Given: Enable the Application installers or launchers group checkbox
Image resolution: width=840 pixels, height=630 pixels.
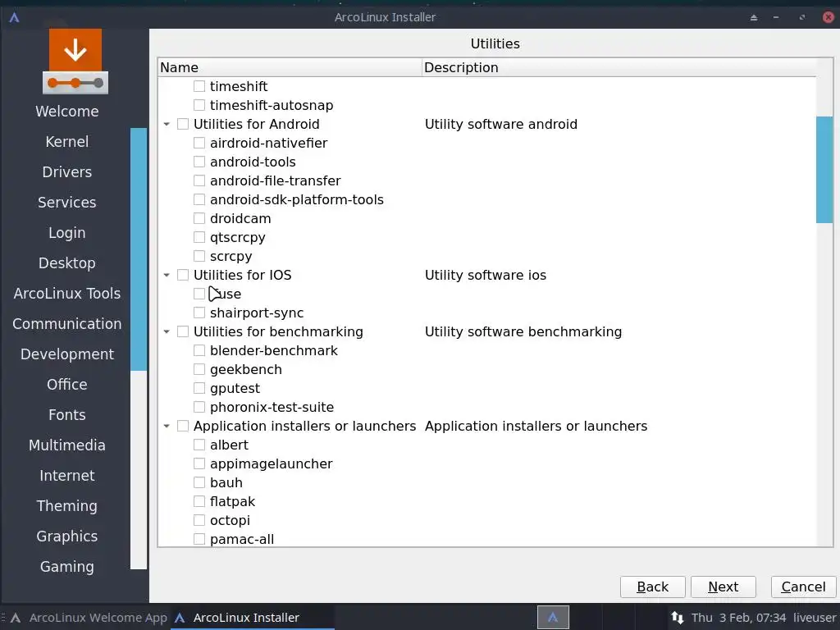Looking at the screenshot, I should [x=183, y=426].
